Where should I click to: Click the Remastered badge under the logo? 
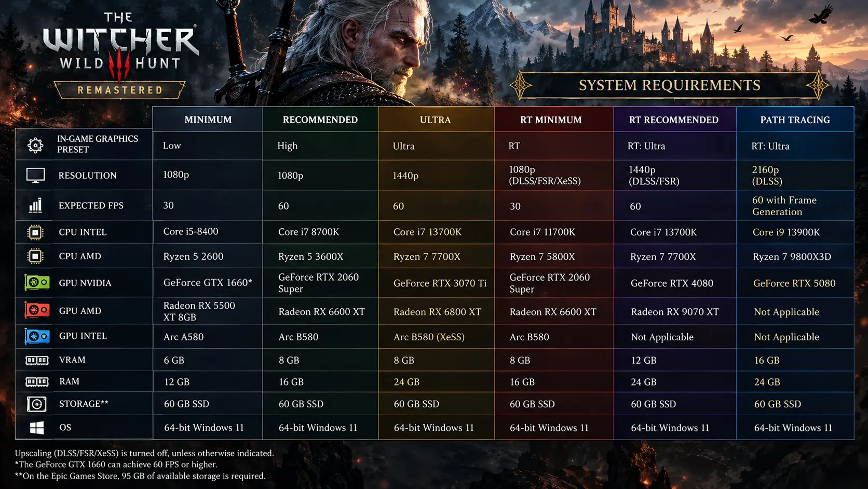[120, 90]
